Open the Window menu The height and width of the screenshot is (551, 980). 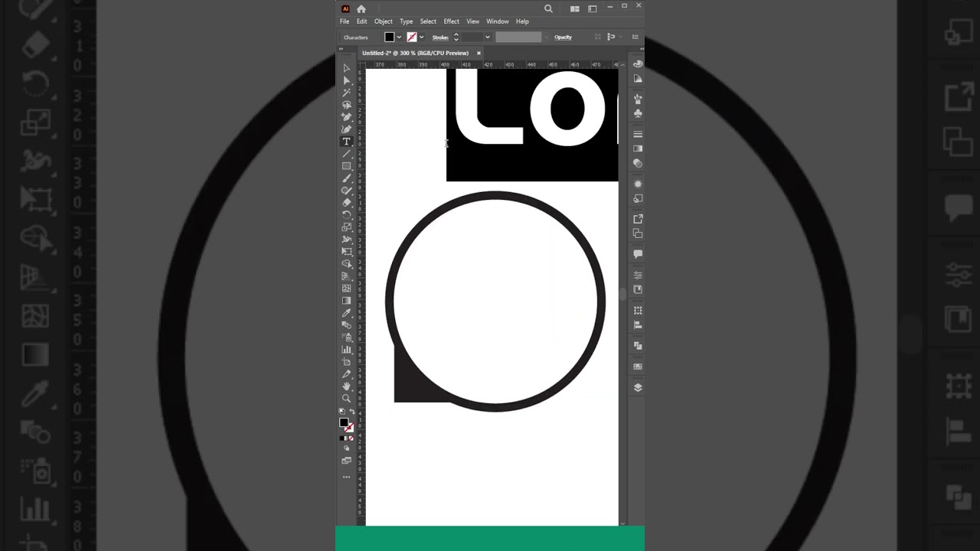pyautogui.click(x=498, y=21)
